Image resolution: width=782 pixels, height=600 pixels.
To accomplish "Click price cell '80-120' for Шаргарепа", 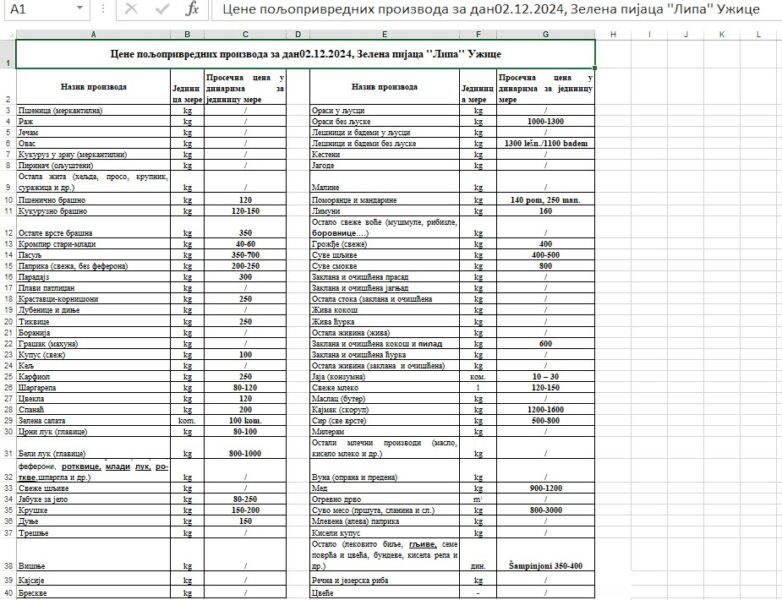I will point(245,388).
